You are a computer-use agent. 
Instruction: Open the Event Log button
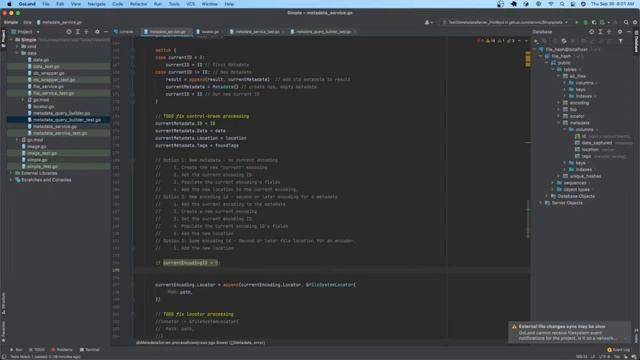point(619,350)
